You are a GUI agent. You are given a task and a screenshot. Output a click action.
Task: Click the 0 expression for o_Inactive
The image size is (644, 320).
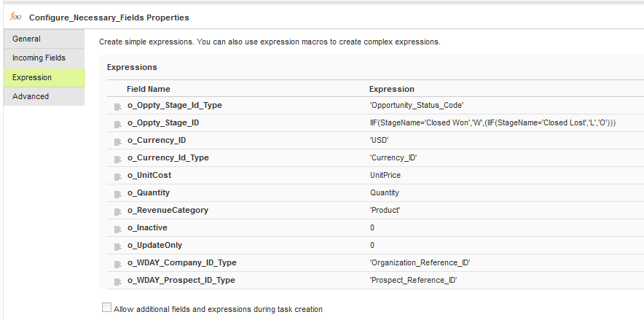pyautogui.click(x=372, y=227)
